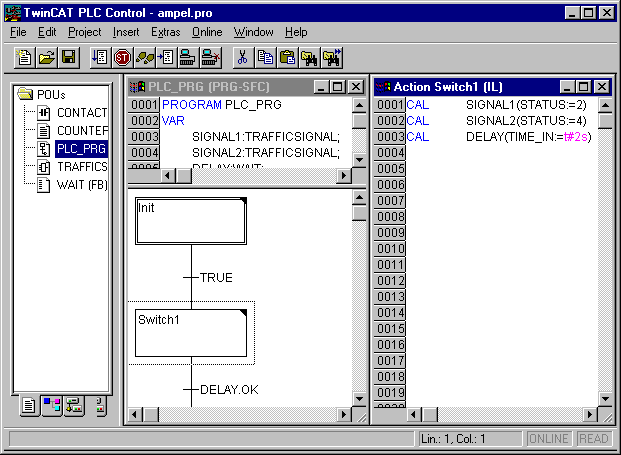Image resolution: width=621 pixels, height=455 pixels.
Task: Click scroll right arrow in declaration pane
Action: click(343, 175)
